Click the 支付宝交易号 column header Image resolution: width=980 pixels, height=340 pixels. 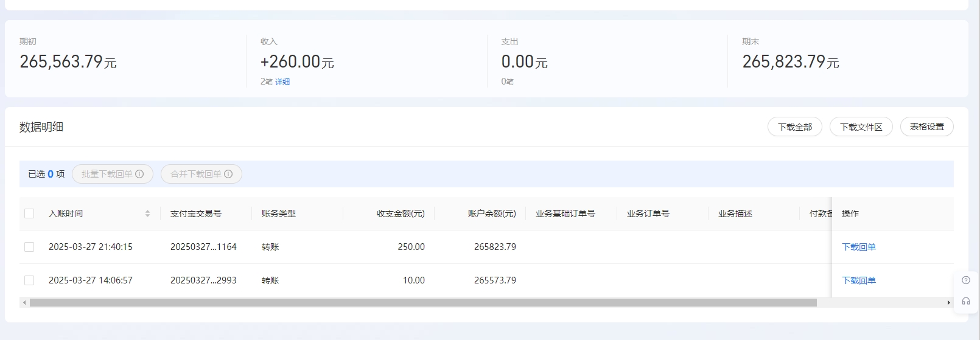(196, 213)
